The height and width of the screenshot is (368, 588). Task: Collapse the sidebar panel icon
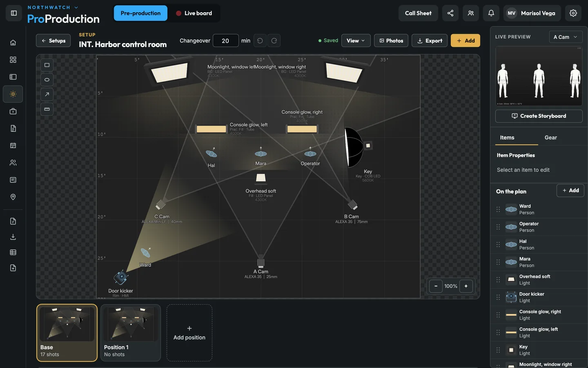click(14, 13)
